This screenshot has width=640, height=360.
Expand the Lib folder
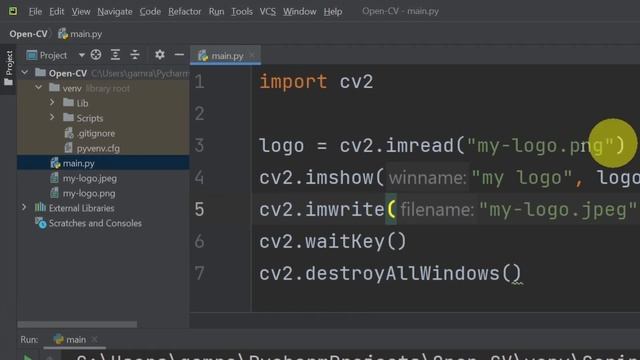pos(52,102)
